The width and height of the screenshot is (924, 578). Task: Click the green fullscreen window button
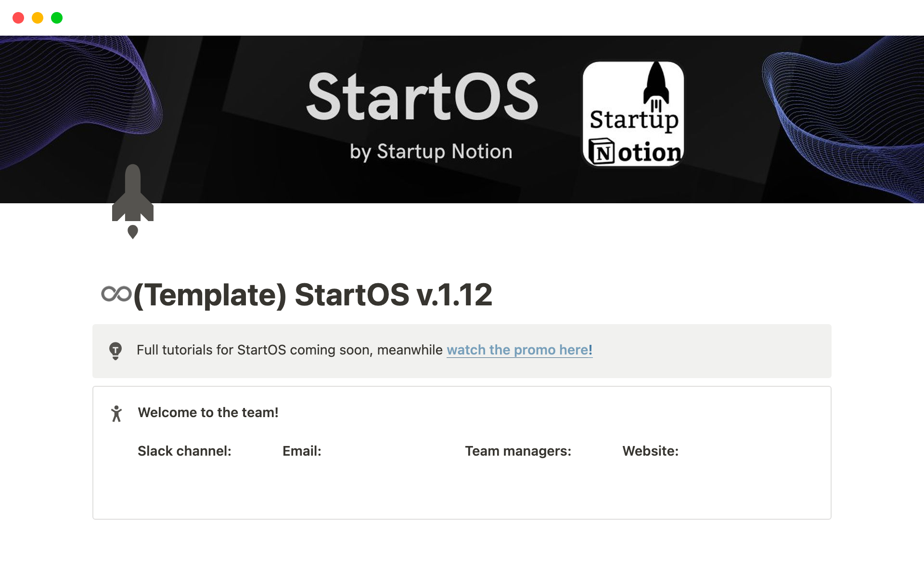[57, 18]
